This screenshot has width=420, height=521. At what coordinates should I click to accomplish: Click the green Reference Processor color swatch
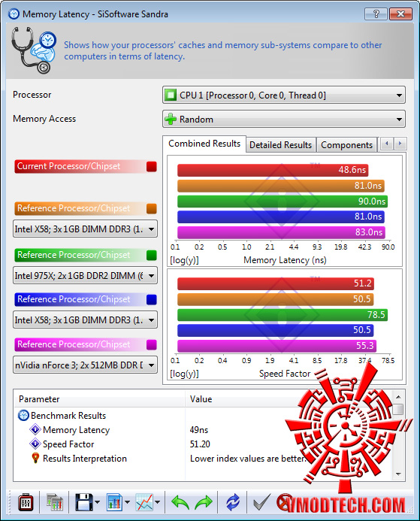[152, 255]
